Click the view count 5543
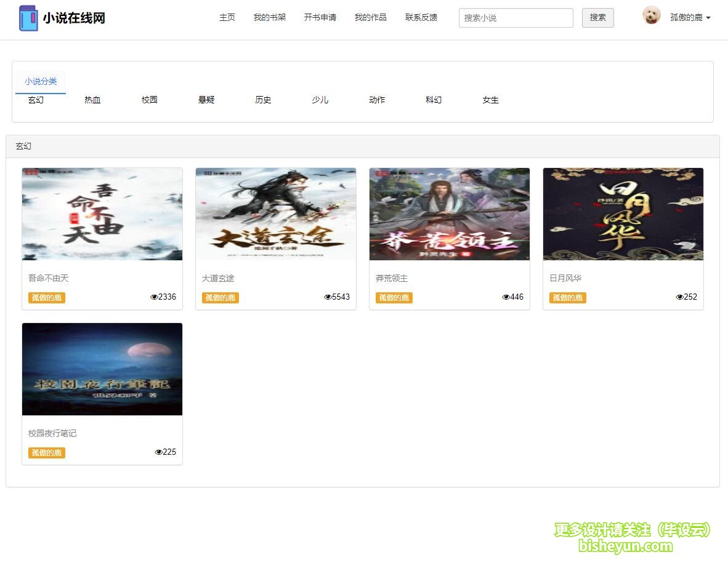The image size is (728, 568). click(x=341, y=297)
